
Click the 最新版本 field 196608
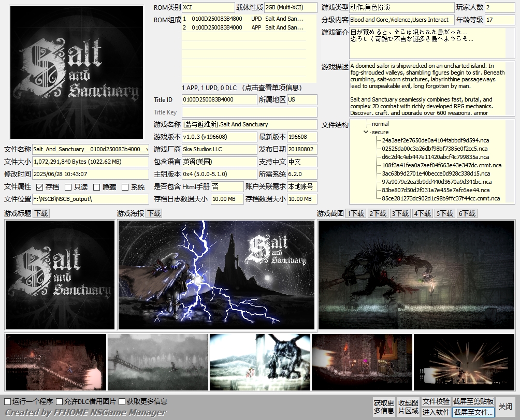302,137
